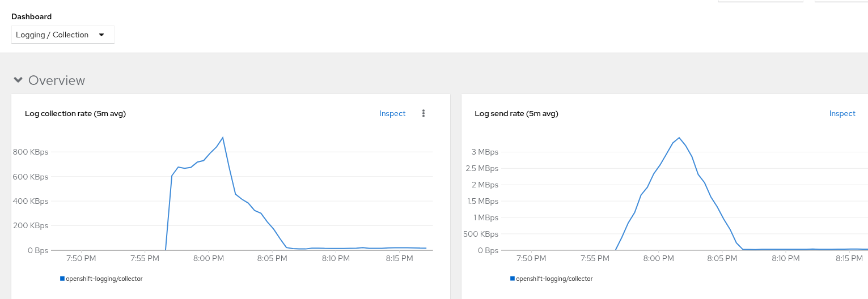This screenshot has height=299, width=868.
Task: Click blue legend swatch under send rate chart
Action: (x=512, y=279)
